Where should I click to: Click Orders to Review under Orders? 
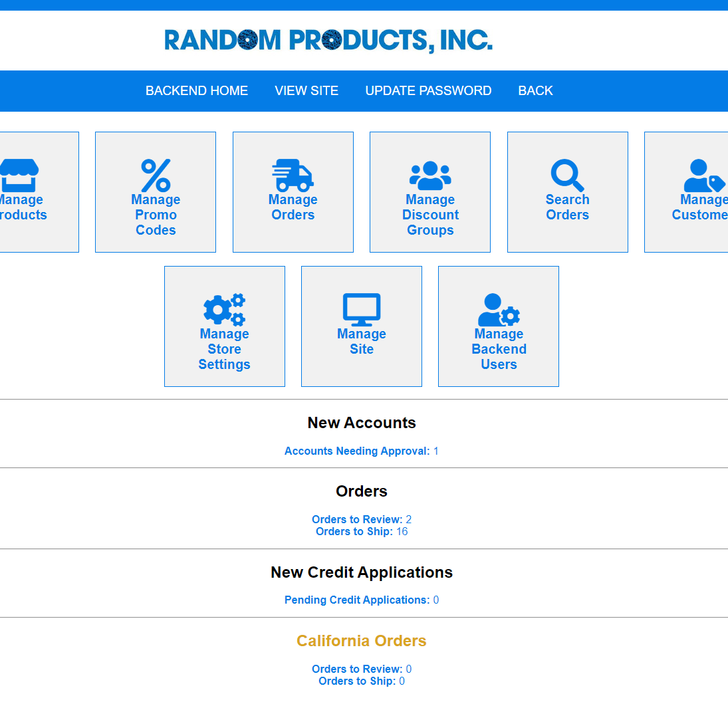(x=357, y=519)
